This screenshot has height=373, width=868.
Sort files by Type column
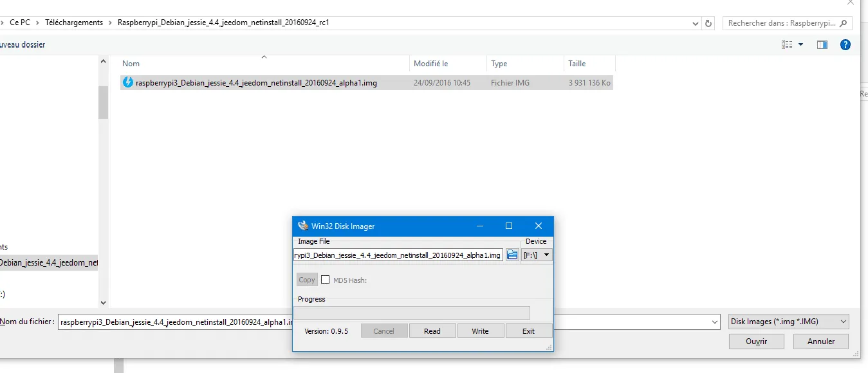pos(525,64)
